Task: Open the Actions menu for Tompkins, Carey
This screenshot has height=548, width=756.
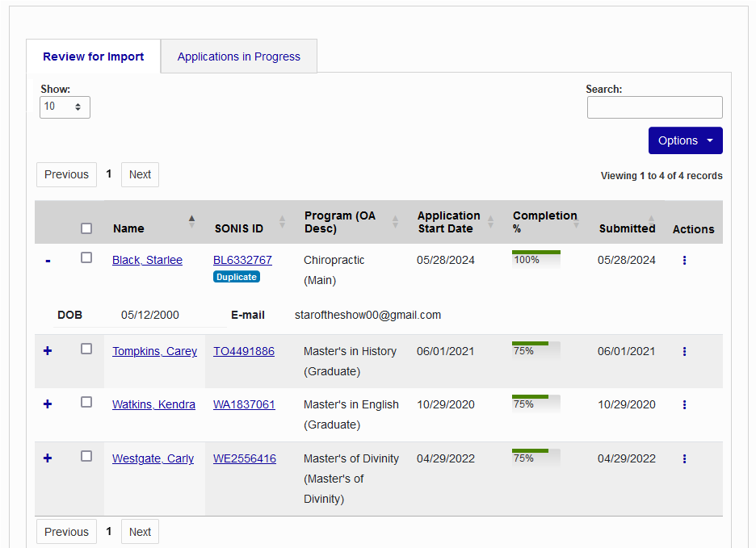Action: click(x=684, y=351)
